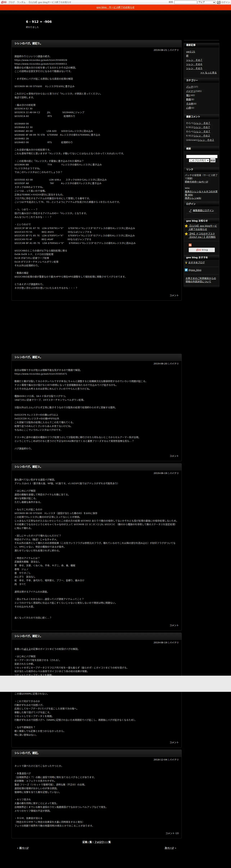The image size is (231, 868).
Task: Click the sidebar blog search text box
Action: pos(202,156)
